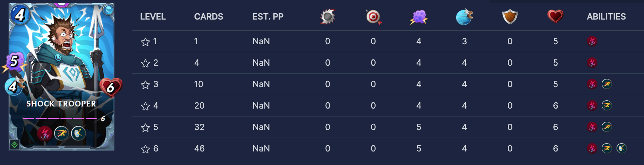Screen dimensions: 644x165
Task: Click the mana cost badge on the card
Action: [x=20, y=15]
